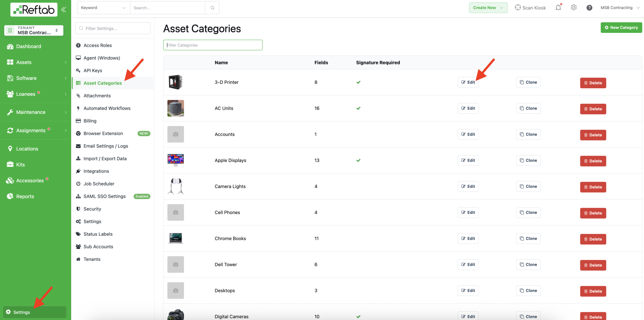
Task: Edit the 3-D Printer category
Action: [468, 82]
